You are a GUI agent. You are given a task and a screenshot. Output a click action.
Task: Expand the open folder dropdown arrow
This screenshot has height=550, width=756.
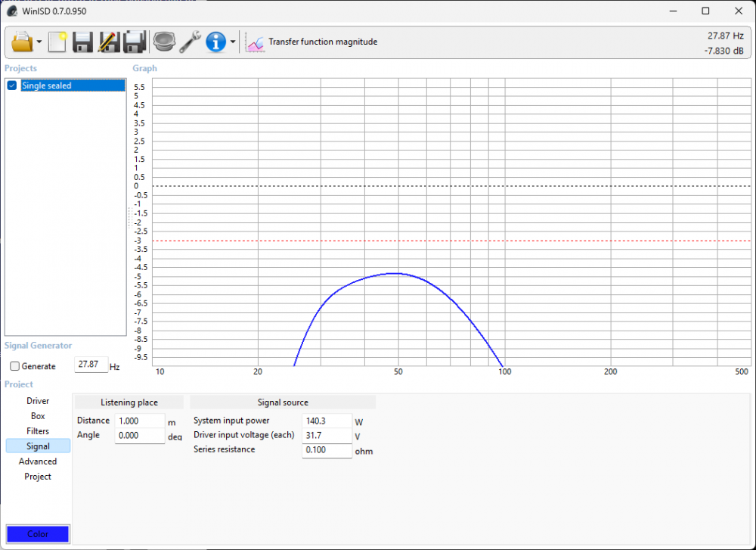click(x=39, y=42)
